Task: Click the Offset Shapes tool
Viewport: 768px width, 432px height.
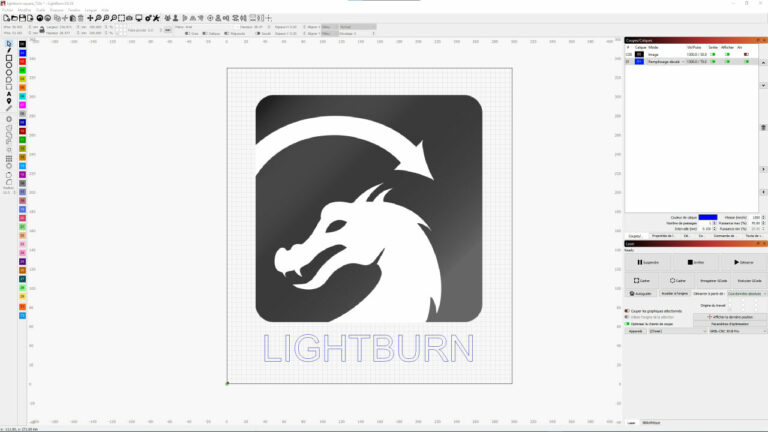Action: coord(9,119)
